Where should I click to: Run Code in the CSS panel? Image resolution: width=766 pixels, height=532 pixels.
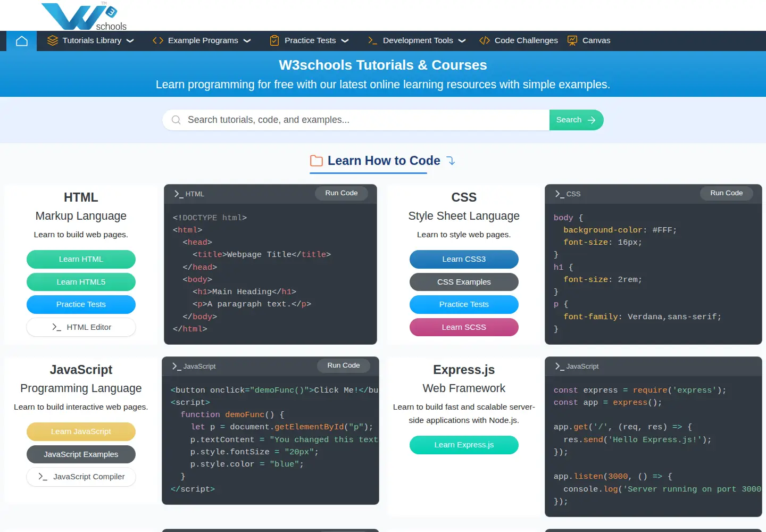pos(727,193)
